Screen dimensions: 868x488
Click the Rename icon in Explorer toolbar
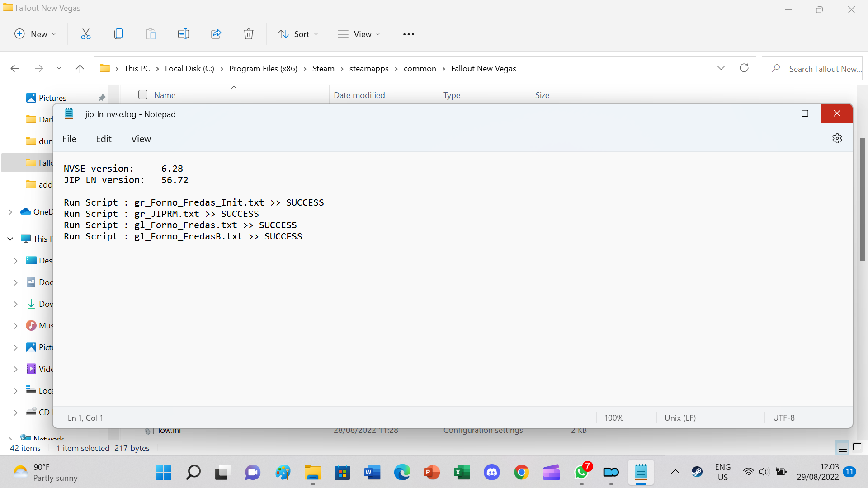coord(184,34)
